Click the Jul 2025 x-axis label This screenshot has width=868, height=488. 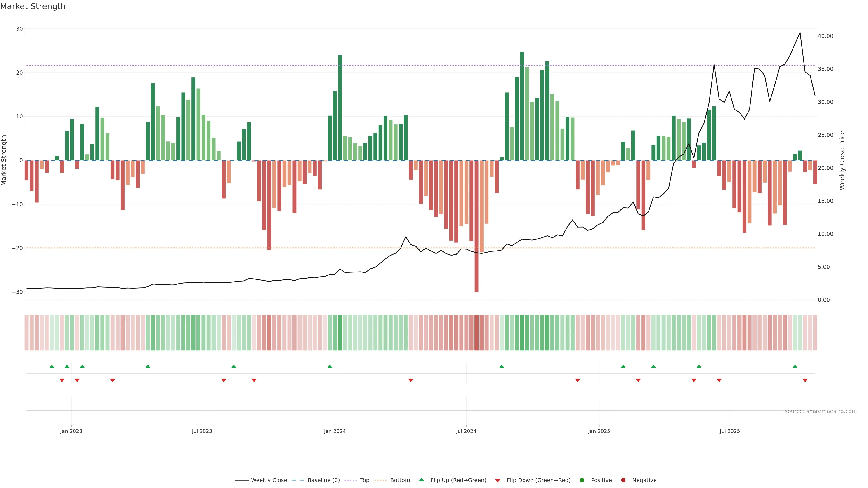729,431
